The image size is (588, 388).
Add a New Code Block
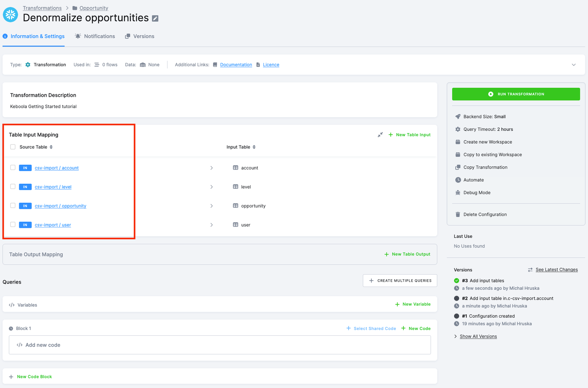(30, 377)
